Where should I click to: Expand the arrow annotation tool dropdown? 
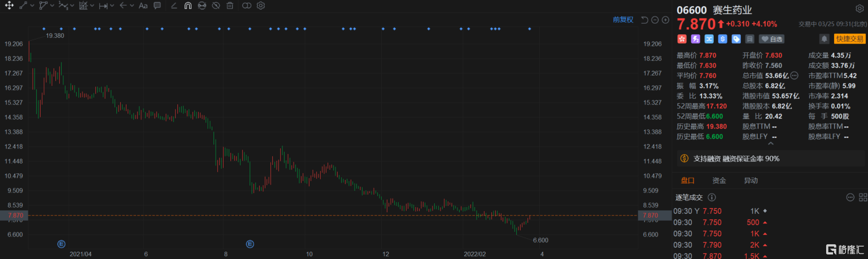(x=132, y=6)
